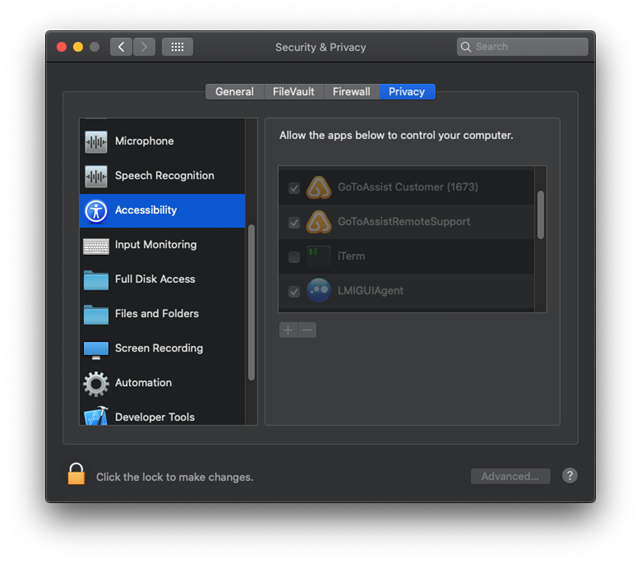Click the LMIGUIAgent app icon
641x563 pixels.
point(319,291)
